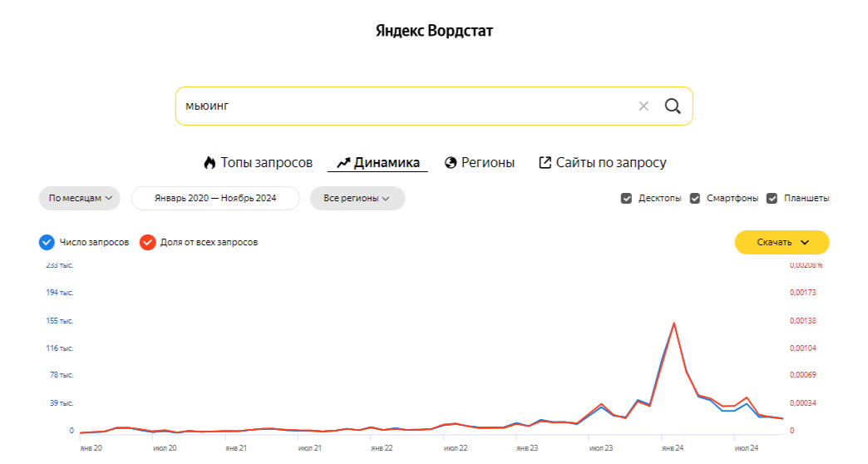Expand the Все регионы dropdown

click(x=358, y=198)
